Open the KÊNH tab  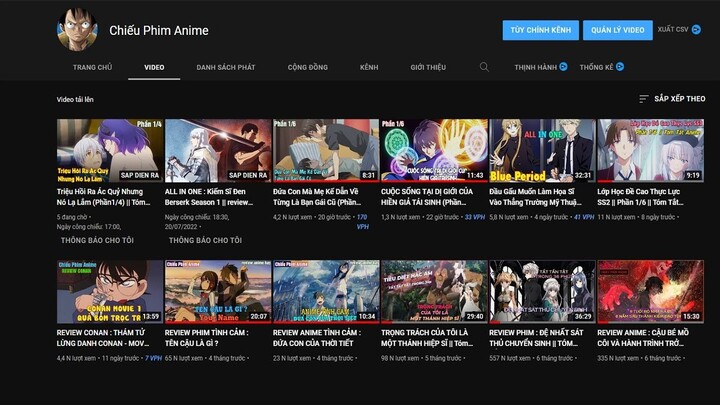pyautogui.click(x=369, y=67)
